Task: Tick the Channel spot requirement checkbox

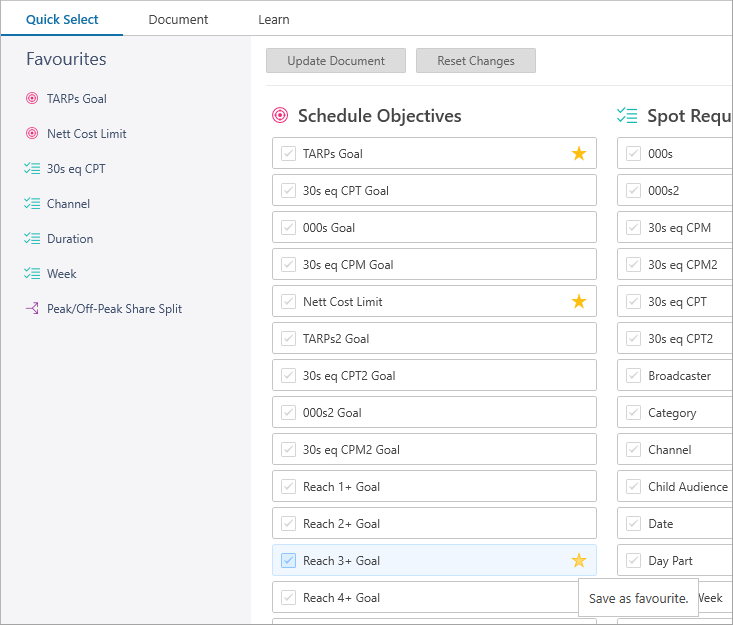Action: (x=633, y=449)
